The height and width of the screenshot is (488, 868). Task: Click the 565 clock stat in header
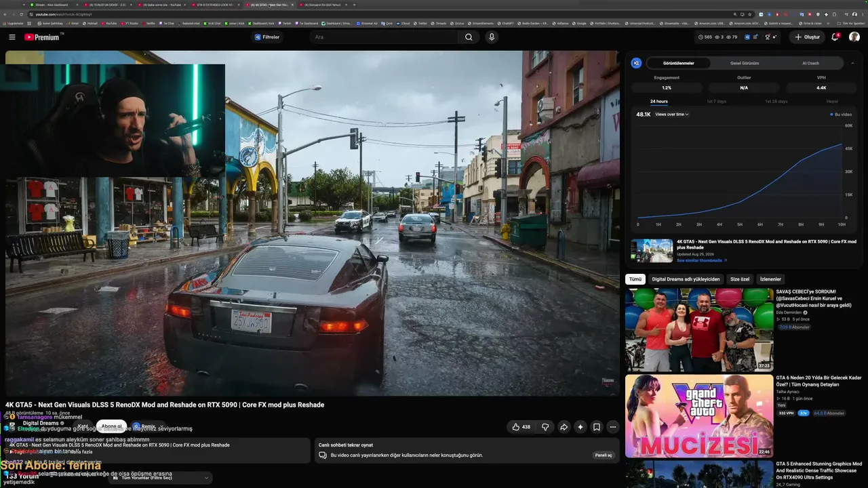tap(705, 37)
